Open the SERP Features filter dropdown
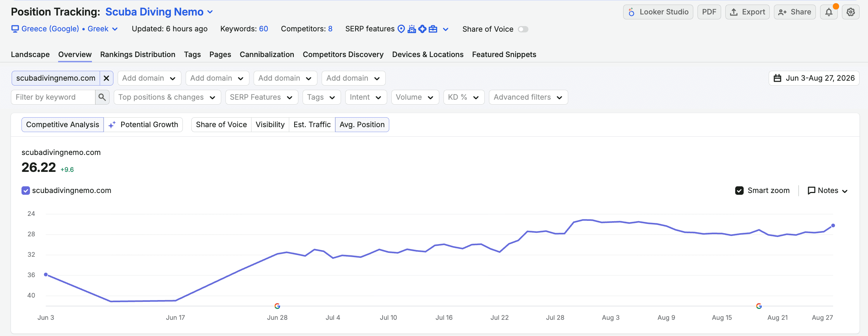This screenshot has width=868, height=336. 262,97
